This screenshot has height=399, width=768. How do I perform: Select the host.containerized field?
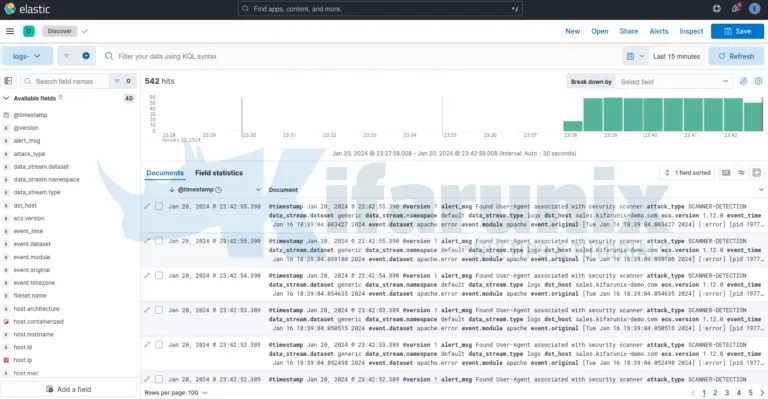[x=39, y=322]
